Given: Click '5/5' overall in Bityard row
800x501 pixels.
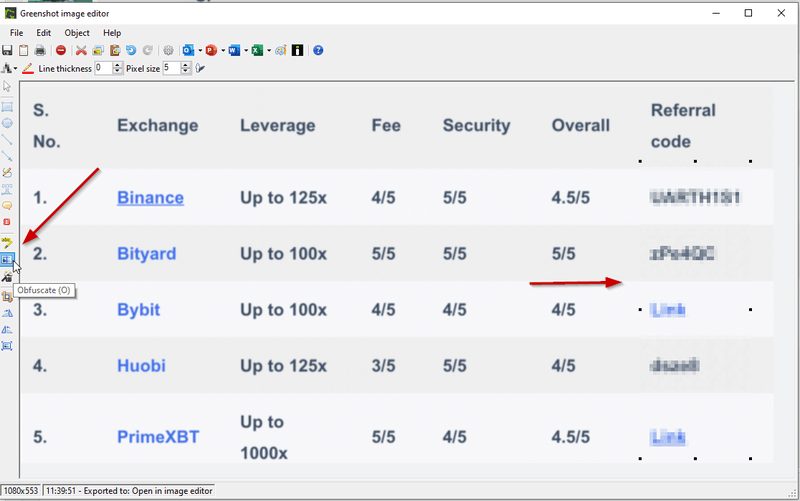Looking at the screenshot, I should 563,254.
